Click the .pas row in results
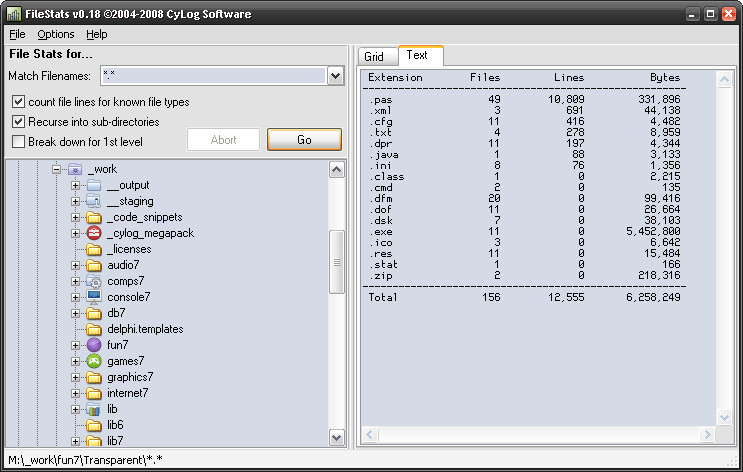Image resolution: width=743 pixels, height=472 pixels. (525, 100)
